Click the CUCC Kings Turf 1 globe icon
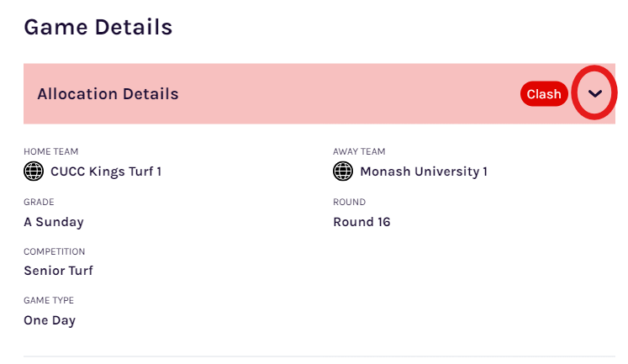 click(x=34, y=171)
